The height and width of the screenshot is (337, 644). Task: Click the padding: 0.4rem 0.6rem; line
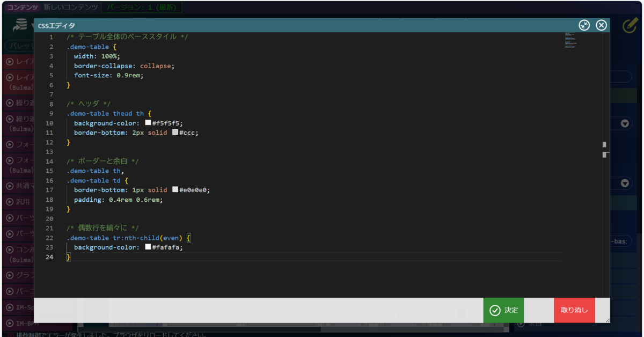(x=119, y=200)
